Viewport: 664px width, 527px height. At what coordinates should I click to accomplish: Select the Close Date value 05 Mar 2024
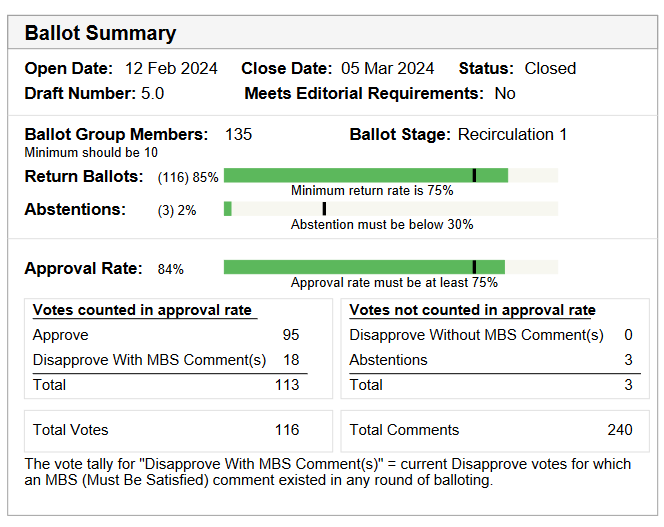click(x=387, y=69)
